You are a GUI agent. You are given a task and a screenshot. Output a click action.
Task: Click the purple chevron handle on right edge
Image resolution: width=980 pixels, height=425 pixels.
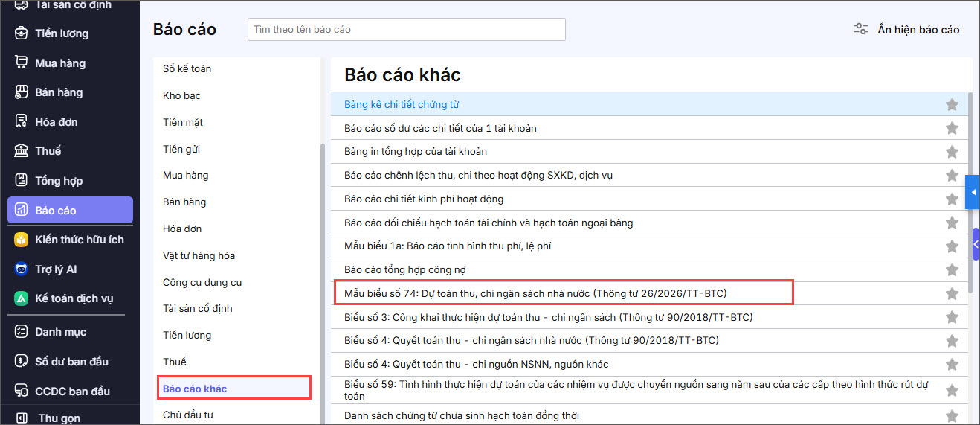coord(976,244)
